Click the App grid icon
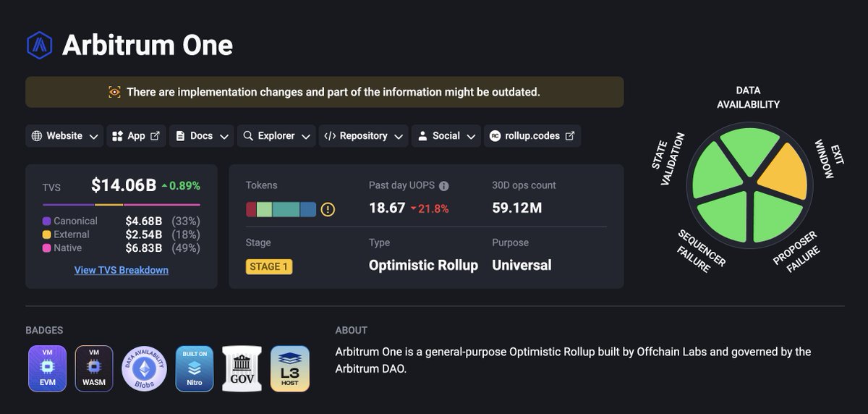The width and height of the screenshot is (868, 414). (x=119, y=136)
